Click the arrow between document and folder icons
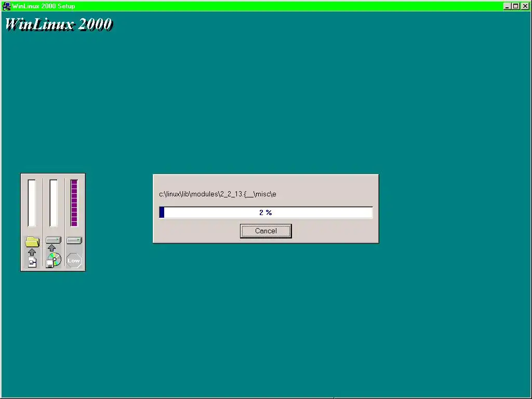 coord(32,252)
